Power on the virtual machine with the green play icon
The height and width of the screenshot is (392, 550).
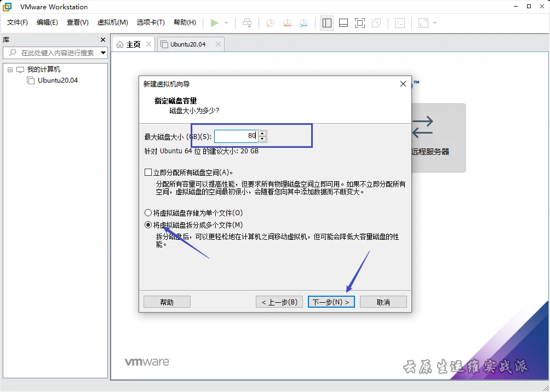tap(214, 23)
